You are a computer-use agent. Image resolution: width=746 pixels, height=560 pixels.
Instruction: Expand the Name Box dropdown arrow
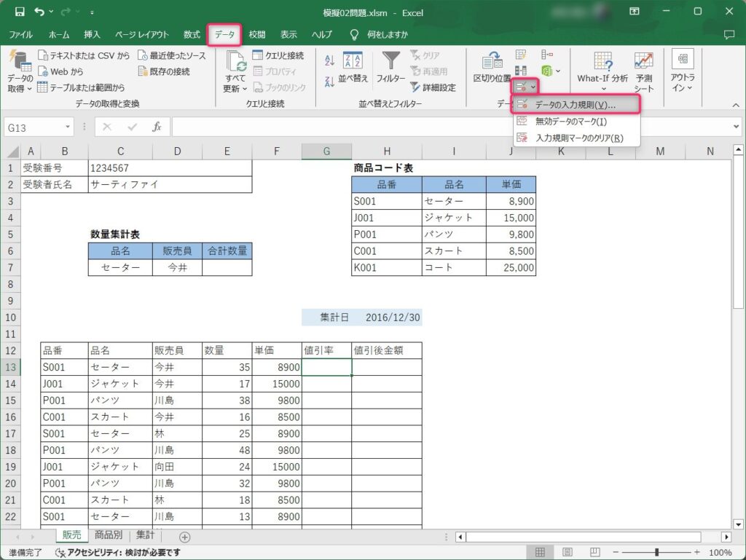(x=68, y=127)
